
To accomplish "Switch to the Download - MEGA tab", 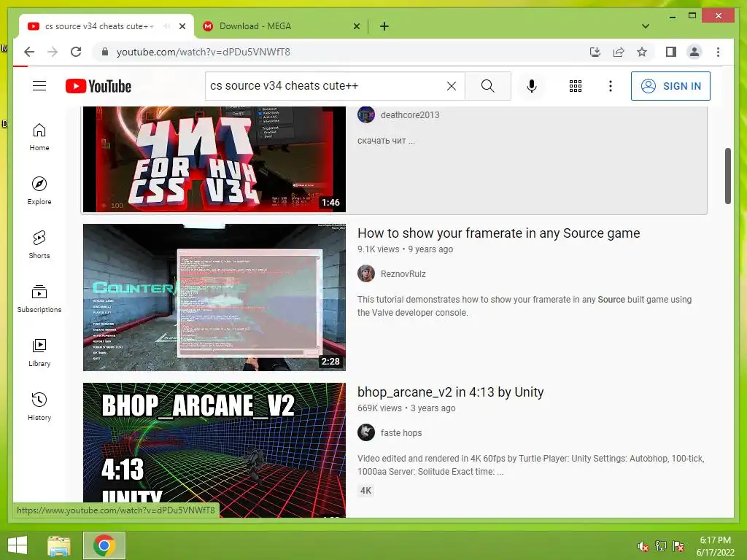I will click(x=281, y=26).
